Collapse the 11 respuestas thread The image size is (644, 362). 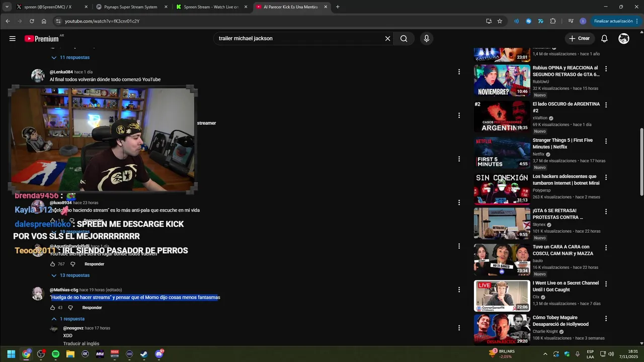click(70, 57)
